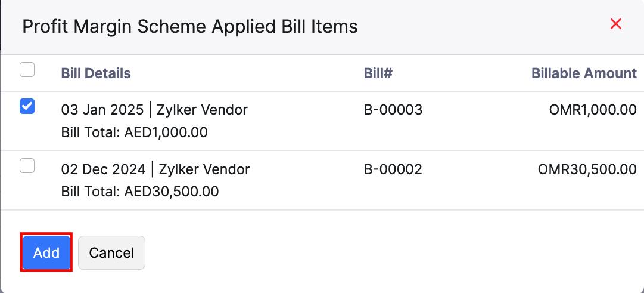This screenshot has height=293, width=644.
Task: Uncheck the B-00003 bill checkbox
Action: (x=27, y=106)
